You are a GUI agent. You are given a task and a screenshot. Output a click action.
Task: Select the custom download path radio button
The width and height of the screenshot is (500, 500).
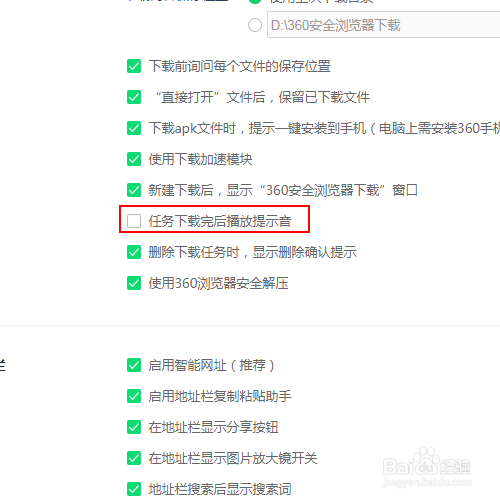[x=255, y=25]
